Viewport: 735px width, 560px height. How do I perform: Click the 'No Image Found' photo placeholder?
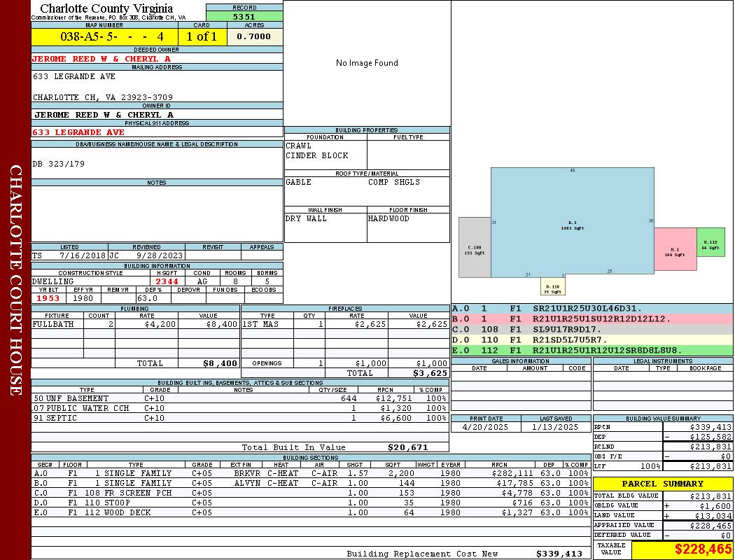367,63
